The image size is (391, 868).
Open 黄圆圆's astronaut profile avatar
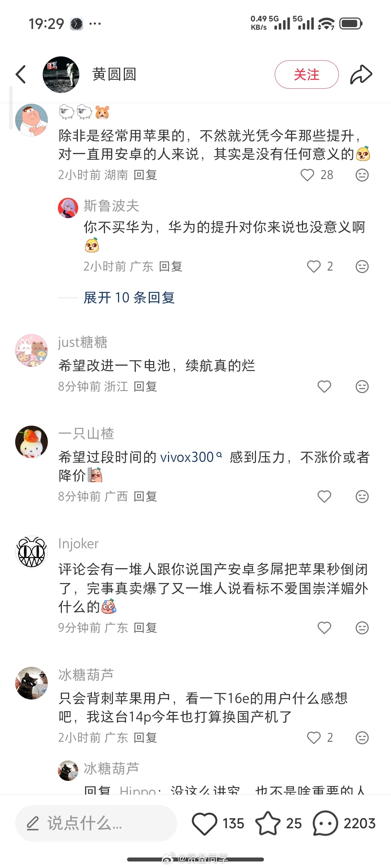(x=61, y=75)
